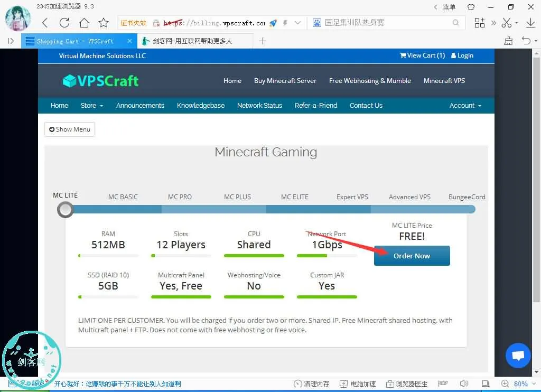The width and height of the screenshot is (541, 392).
Task: Click the page scrollbar down arrow
Action: click(x=537, y=372)
